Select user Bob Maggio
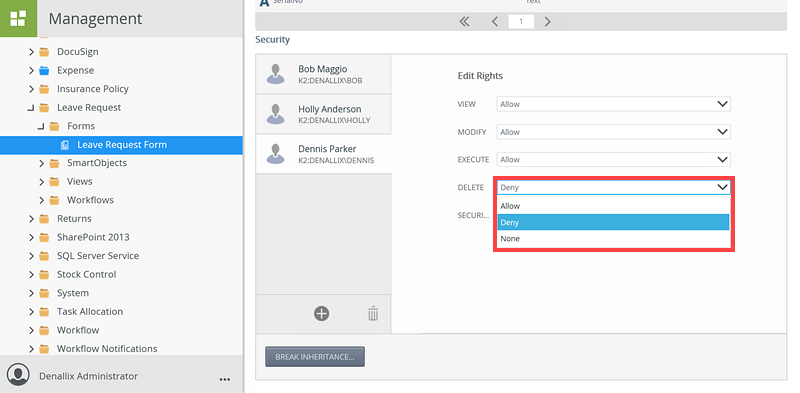The height and width of the screenshot is (393, 800). tap(323, 75)
